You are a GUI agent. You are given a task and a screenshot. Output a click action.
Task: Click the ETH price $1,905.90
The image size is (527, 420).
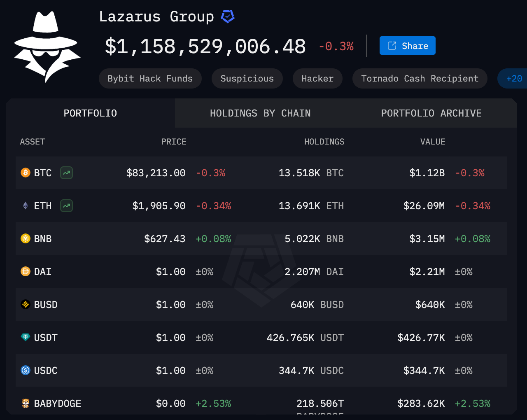tap(159, 206)
